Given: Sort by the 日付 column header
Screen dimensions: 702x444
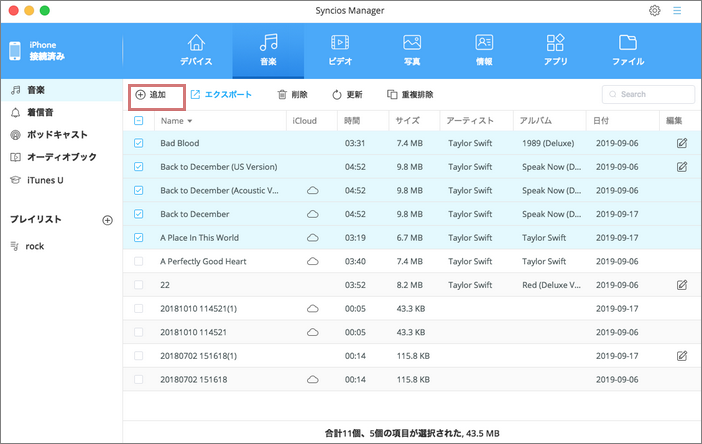Looking at the screenshot, I should (x=601, y=121).
